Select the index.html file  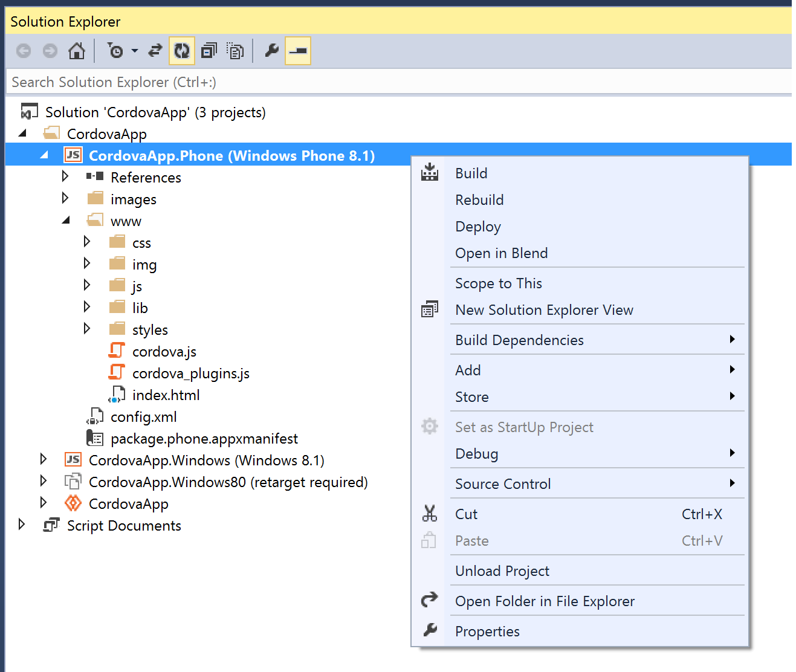coord(166,395)
